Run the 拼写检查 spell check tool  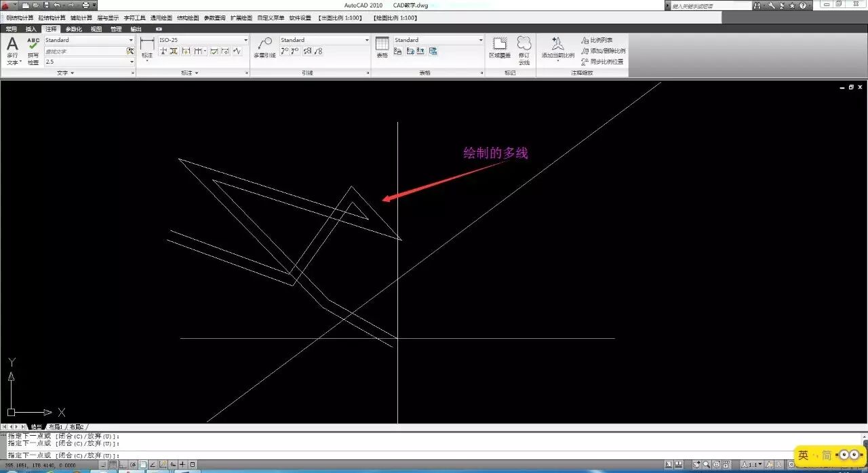click(x=33, y=51)
